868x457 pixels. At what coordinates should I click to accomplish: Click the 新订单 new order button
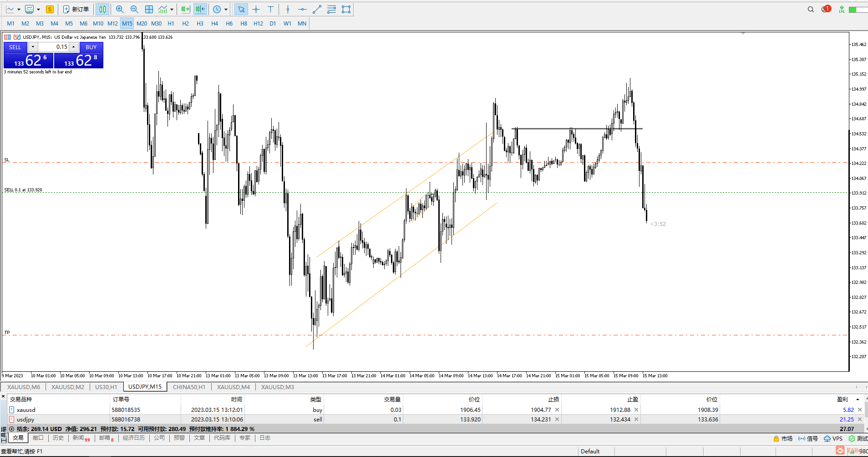(x=76, y=9)
